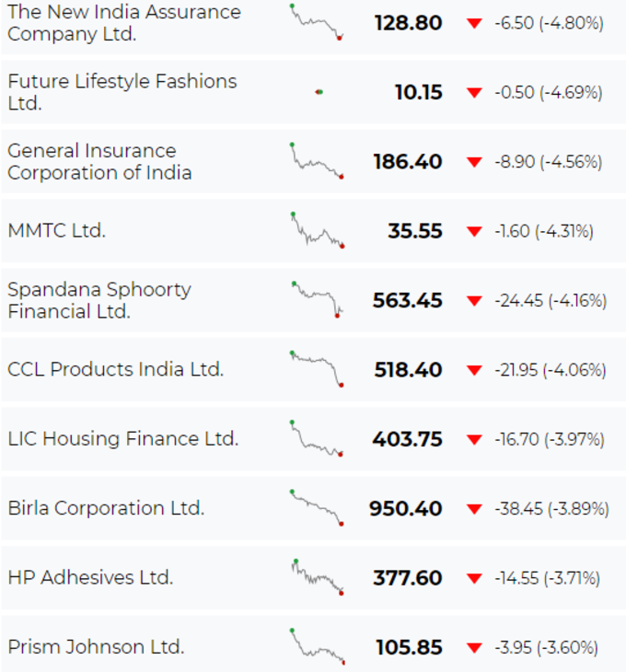This screenshot has width=626, height=672.
Task: Click red down arrow beside 518.40
Action: [x=474, y=370]
